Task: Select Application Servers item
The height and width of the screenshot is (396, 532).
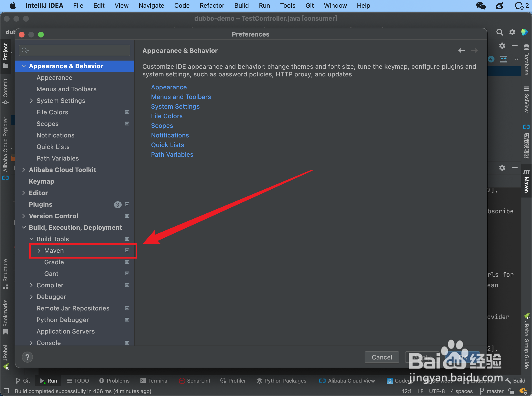Action: click(66, 331)
